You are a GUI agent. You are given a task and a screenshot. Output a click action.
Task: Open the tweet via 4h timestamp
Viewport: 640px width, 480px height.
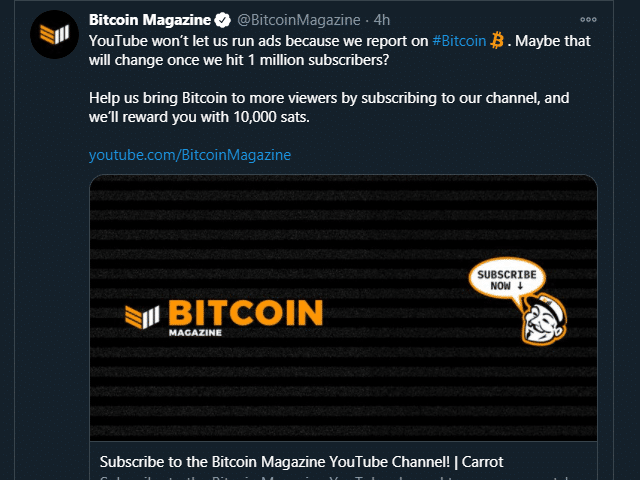(x=382, y=20)
